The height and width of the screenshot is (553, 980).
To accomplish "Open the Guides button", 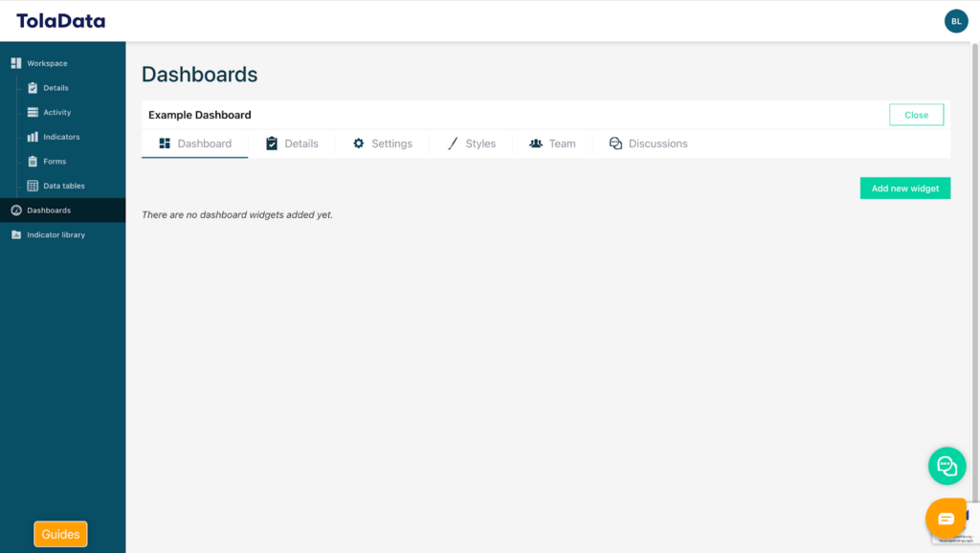I will (60, 534).
